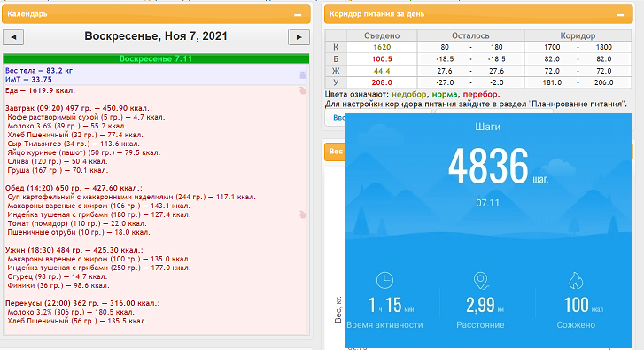
Task: Click the location pin icon above Расстояние
Action: (x=480, y=281)
